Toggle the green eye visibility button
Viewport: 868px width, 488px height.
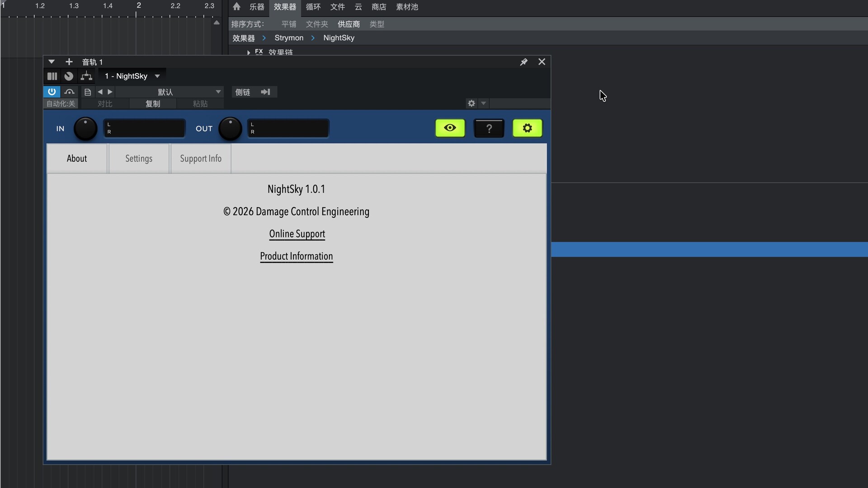(x=450, y=128)
